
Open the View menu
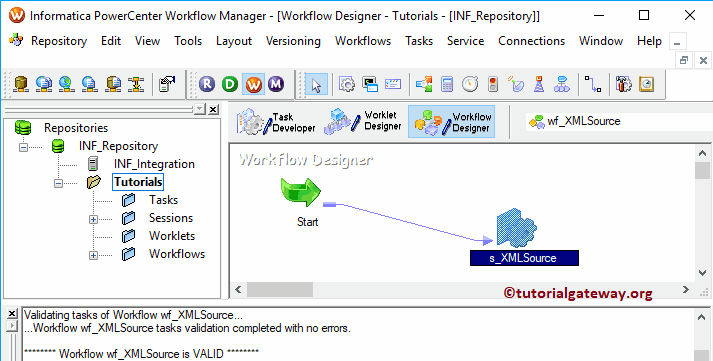pyautogui.click(x=147, y=41)
